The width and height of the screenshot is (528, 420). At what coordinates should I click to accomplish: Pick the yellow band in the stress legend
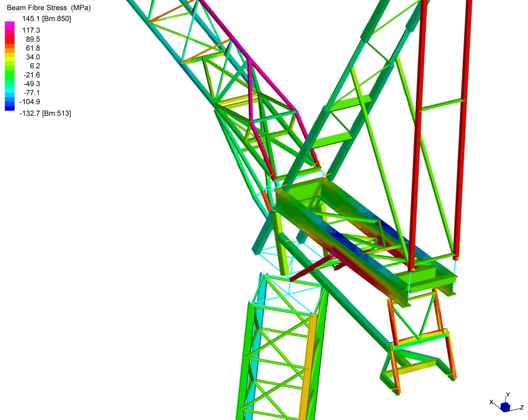pos(10,56)
